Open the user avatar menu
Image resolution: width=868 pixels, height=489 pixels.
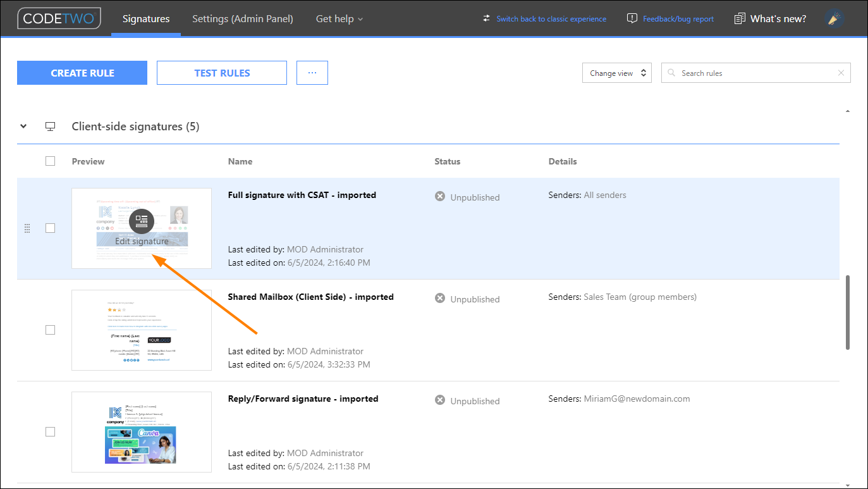point(835,18)
